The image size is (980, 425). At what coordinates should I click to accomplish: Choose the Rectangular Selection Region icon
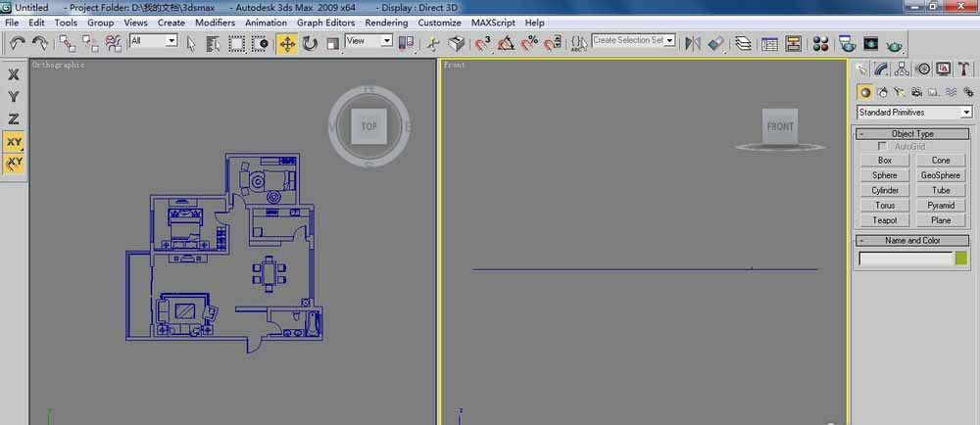pyautogui.click(x=237, y=43)
